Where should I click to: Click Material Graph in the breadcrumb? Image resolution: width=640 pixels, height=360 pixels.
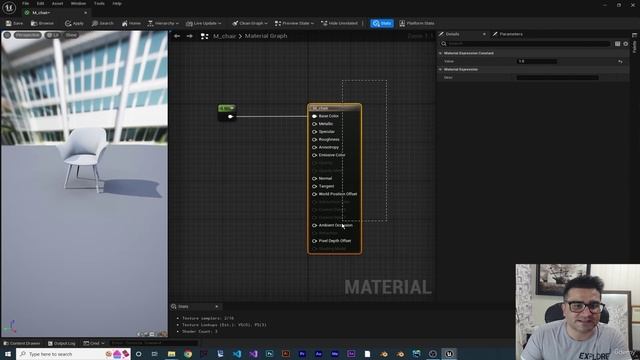(266, 36)
